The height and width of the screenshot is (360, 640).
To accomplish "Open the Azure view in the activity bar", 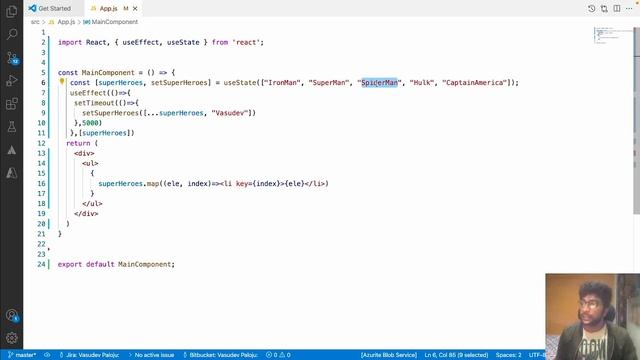I will point(11,173).
